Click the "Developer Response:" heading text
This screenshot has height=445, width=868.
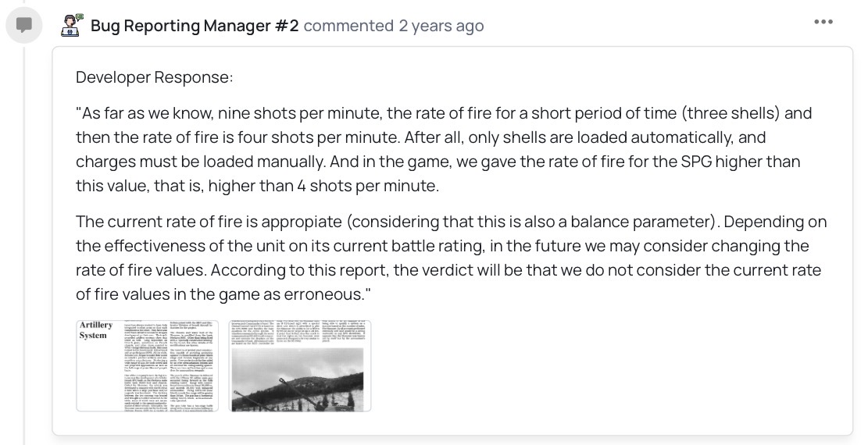click(154, 77)
